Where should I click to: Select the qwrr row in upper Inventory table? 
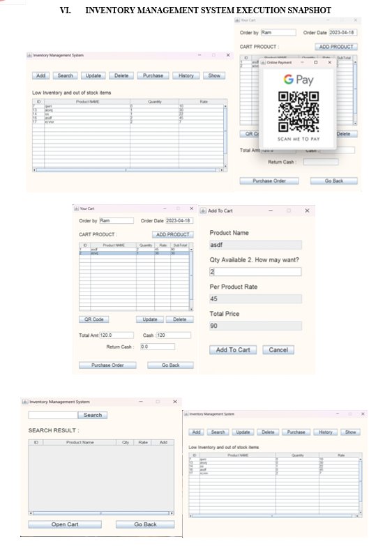[x=128, y=106]
